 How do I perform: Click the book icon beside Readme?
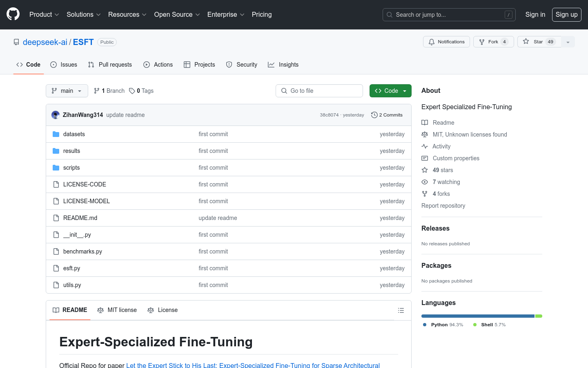tap(425, 123)
